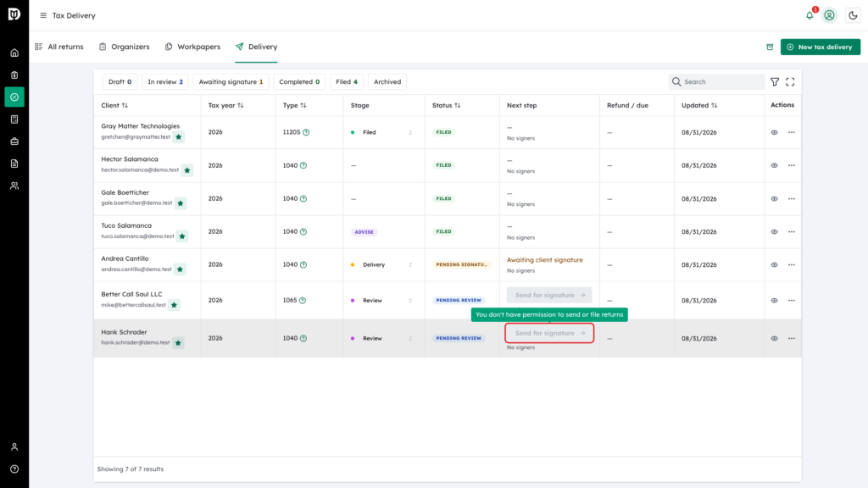
Task: Click the Search input field
Action: point(716,82)
